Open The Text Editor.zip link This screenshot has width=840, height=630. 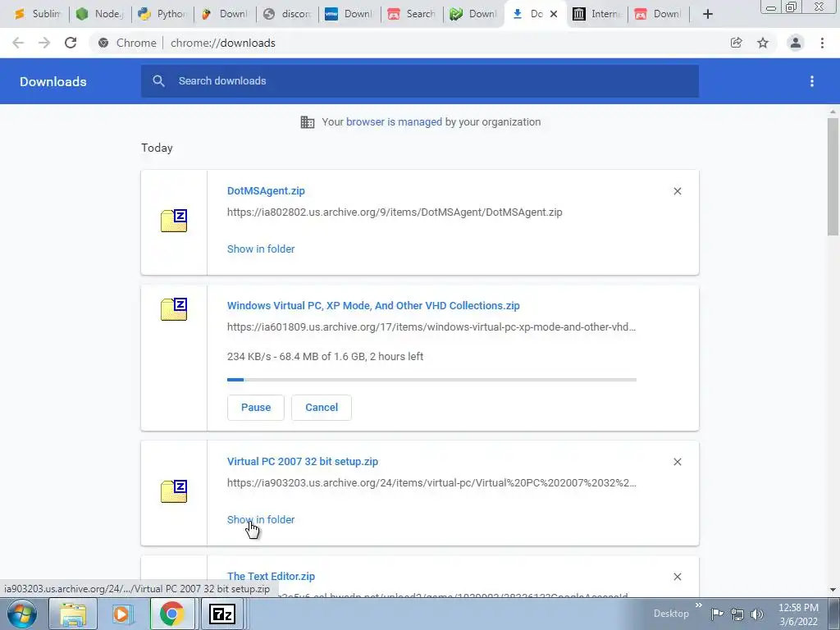271,577
